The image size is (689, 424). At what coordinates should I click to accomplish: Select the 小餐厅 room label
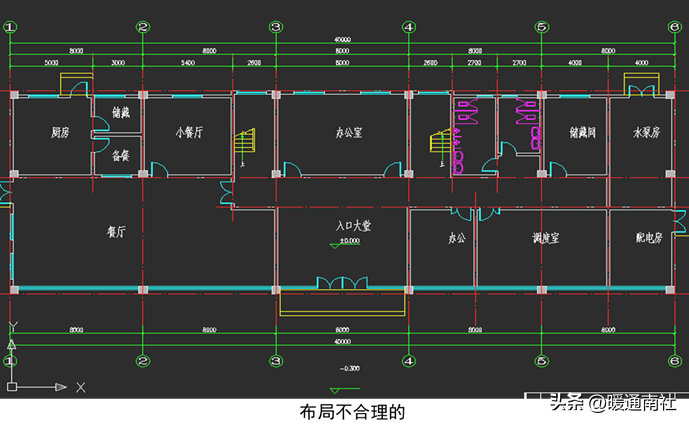click(189, 132)
